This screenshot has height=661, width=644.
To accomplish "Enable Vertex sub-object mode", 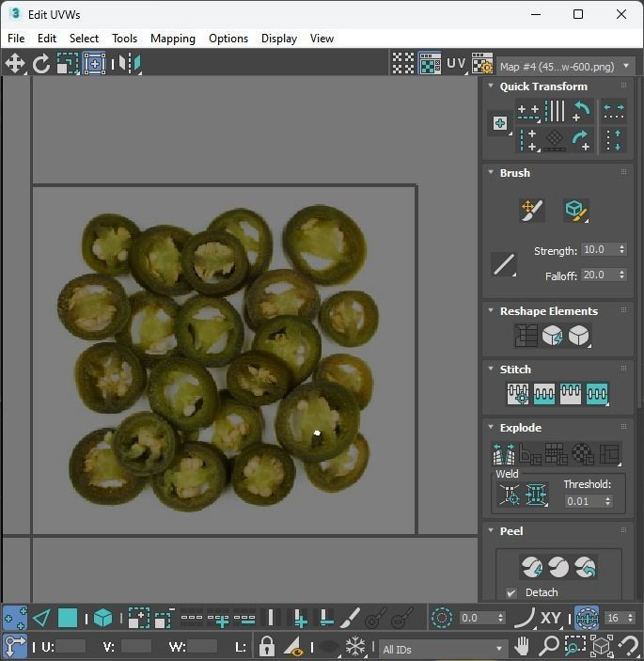I will [x=15, y=618].
